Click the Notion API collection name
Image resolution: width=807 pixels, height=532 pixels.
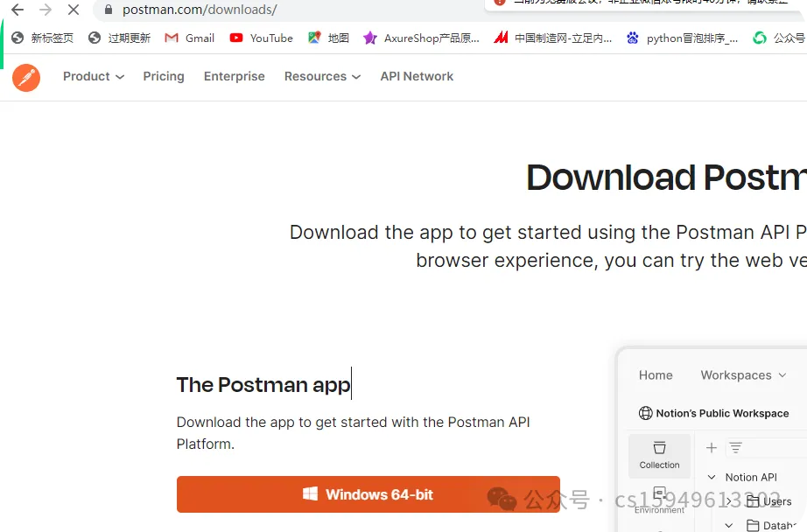pyautogui.click(x=751, y=478)
